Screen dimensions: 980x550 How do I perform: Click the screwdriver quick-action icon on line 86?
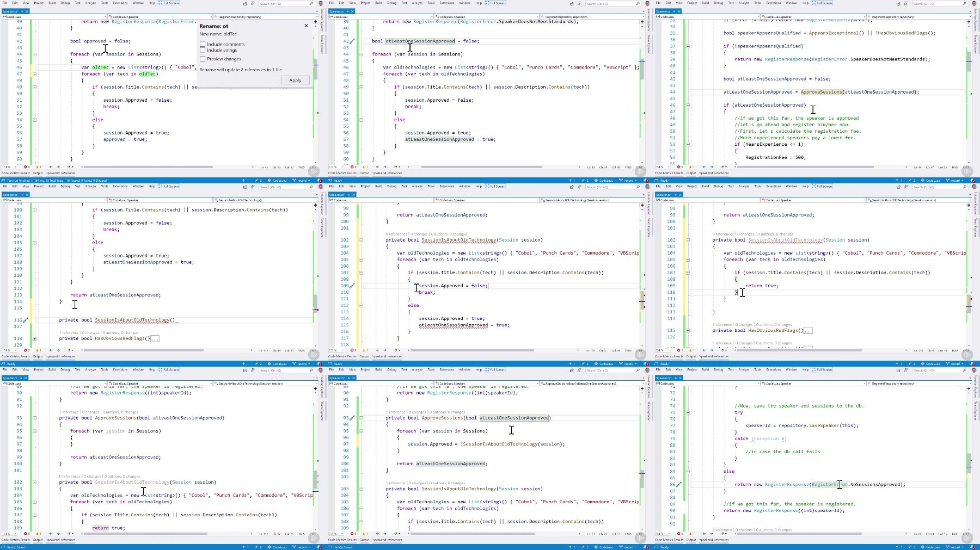click(678, 484)
